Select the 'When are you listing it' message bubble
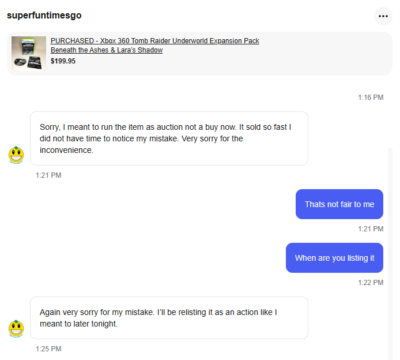 click(x=334, y=258)
